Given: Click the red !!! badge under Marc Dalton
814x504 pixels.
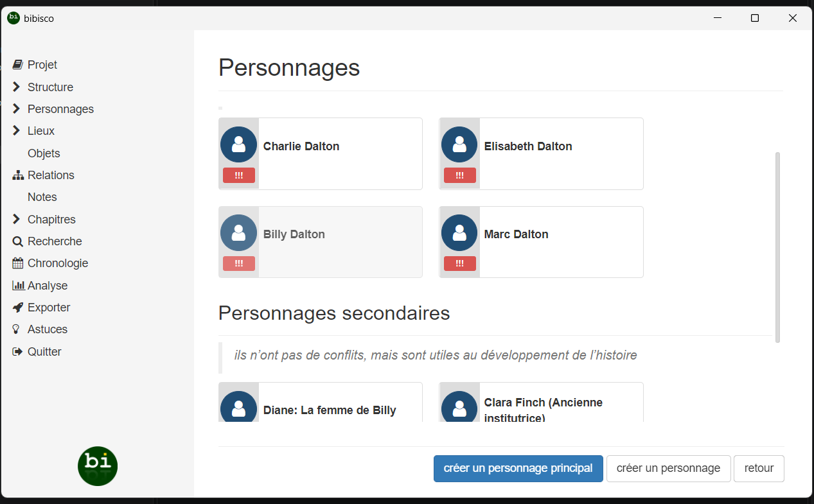Looking at the screenshot, I should [460, 263].
